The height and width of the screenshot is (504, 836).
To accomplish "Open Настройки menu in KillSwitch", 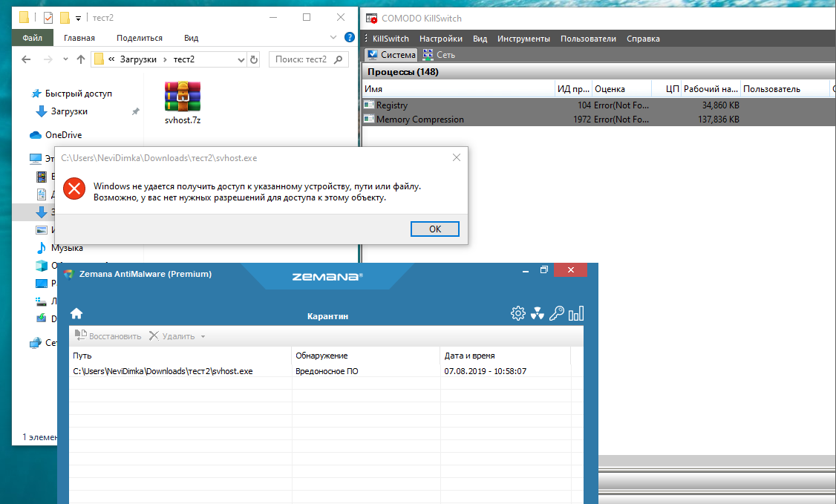I will 441,39.
